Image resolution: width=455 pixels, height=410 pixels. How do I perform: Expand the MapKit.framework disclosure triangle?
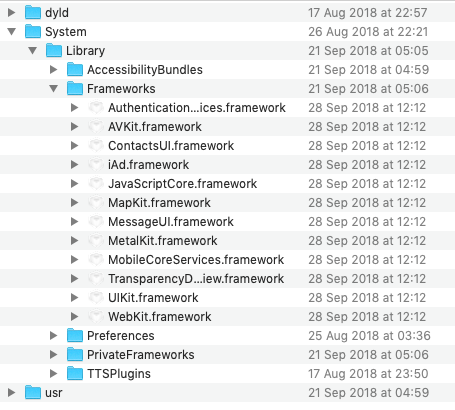click(x=75, y=203)
